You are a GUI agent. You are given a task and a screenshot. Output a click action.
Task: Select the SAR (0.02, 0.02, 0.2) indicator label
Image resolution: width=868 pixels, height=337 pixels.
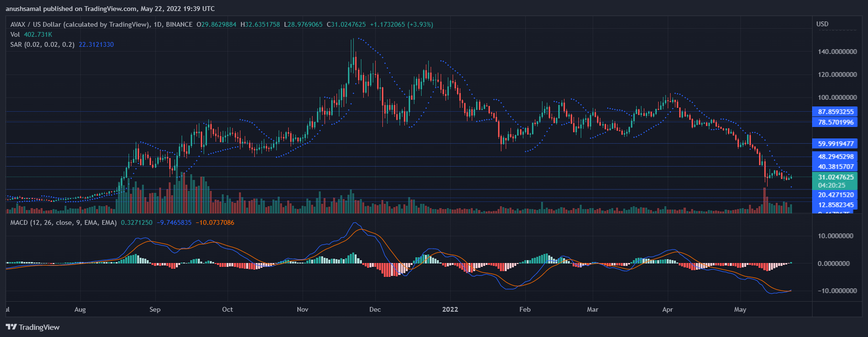click(43, 44)
